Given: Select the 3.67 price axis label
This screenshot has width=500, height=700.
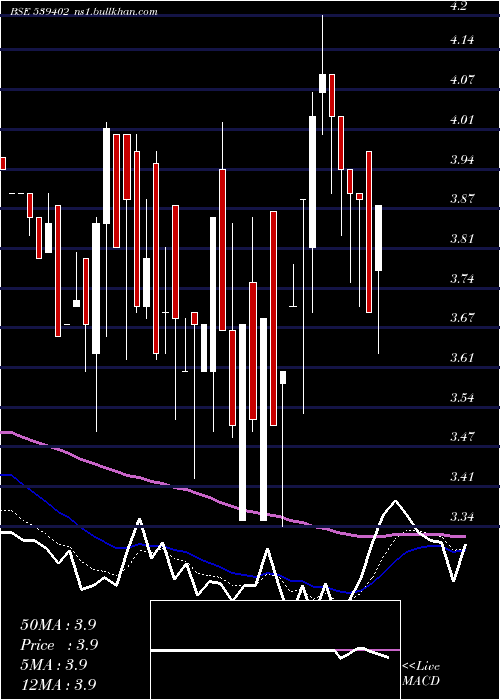Looking at the screenshot, I should coord(462,318).
